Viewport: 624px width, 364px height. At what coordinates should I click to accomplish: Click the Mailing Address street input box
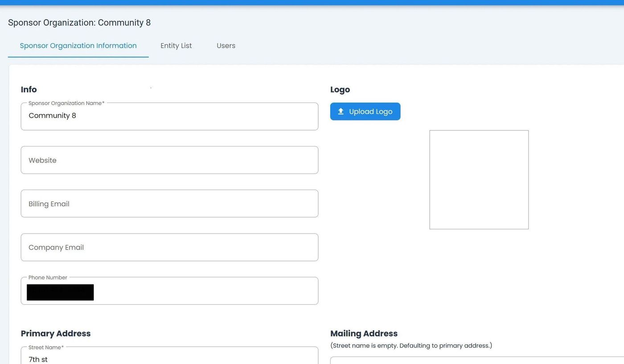click(x=477, y=360)
